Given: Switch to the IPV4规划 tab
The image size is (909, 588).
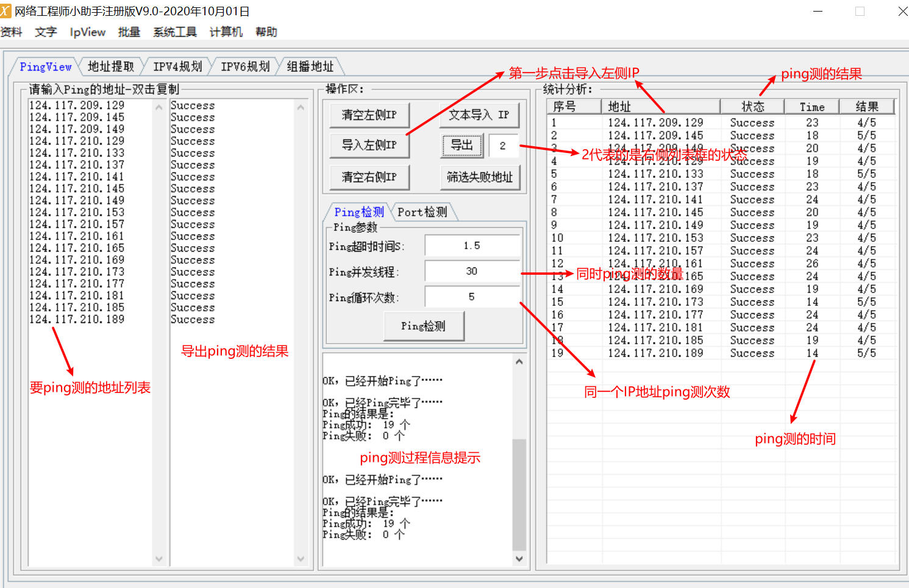Looking at the screenshot, I should [x=177, y=66].
